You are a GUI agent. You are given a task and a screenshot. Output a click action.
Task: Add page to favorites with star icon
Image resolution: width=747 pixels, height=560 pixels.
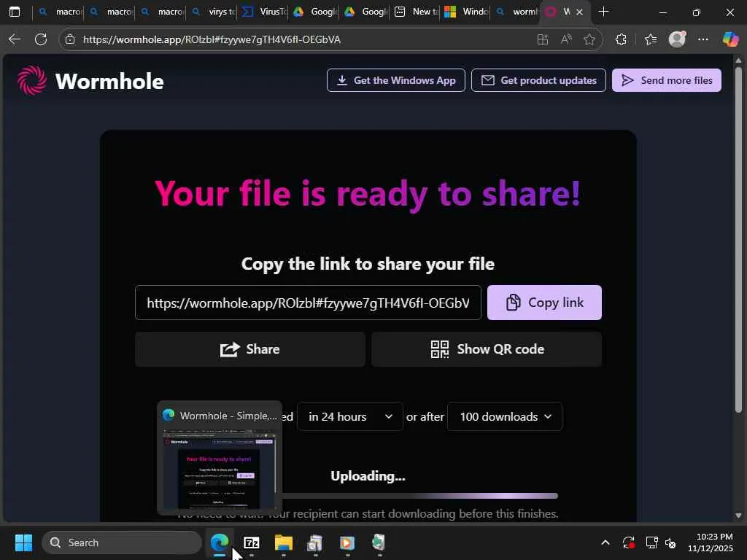click(589, 39)
